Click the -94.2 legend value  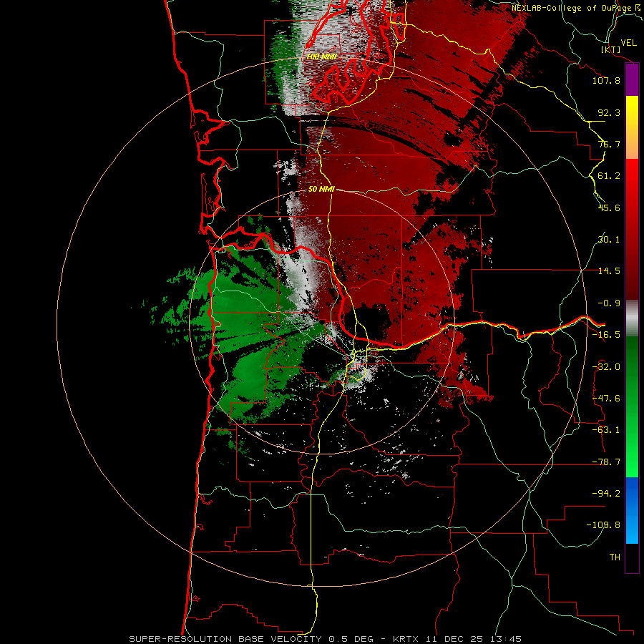pos(606,494)
